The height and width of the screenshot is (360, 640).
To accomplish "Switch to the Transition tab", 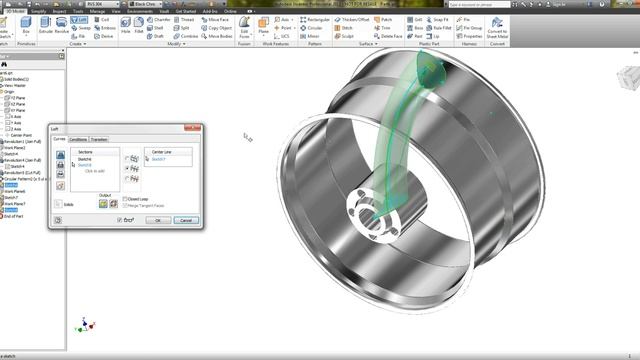I will [x=99, y=140].
